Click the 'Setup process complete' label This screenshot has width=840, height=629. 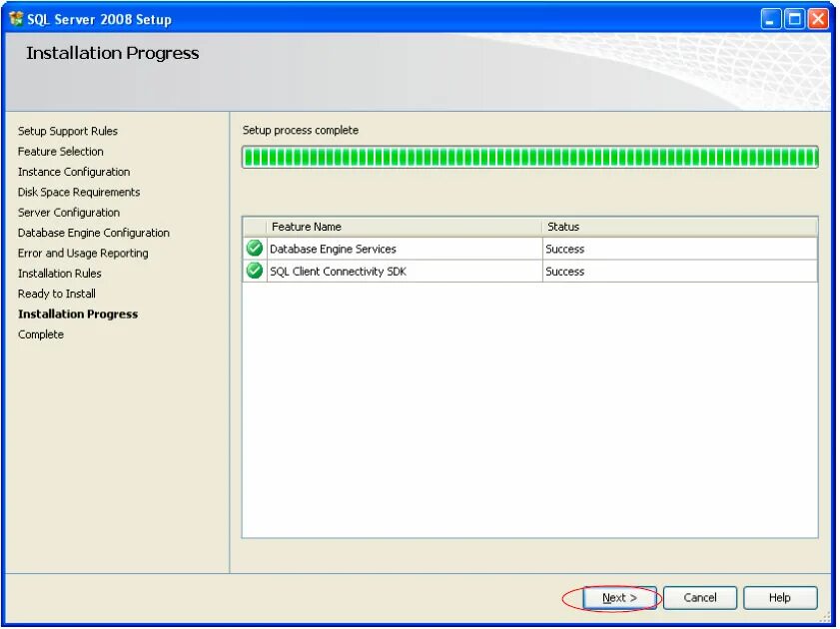[301, 130]
